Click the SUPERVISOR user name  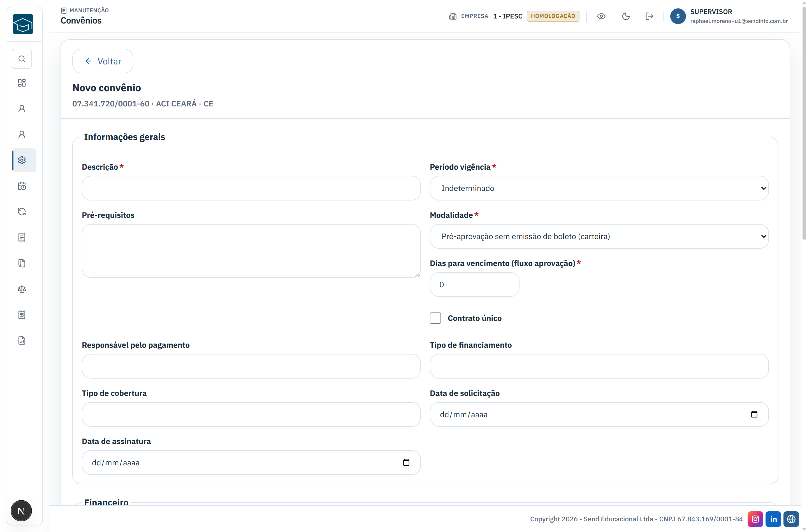[x=711, y=11]
